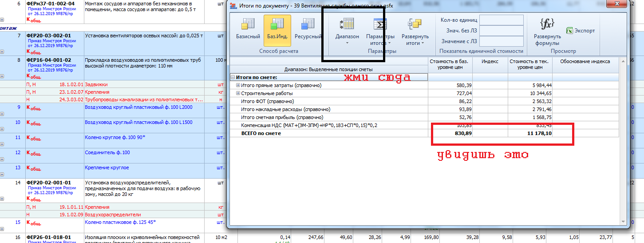Select the code ФЕР16-04-001-02 in the estimate
Screen dimensions: 644x243
[49, 59]
